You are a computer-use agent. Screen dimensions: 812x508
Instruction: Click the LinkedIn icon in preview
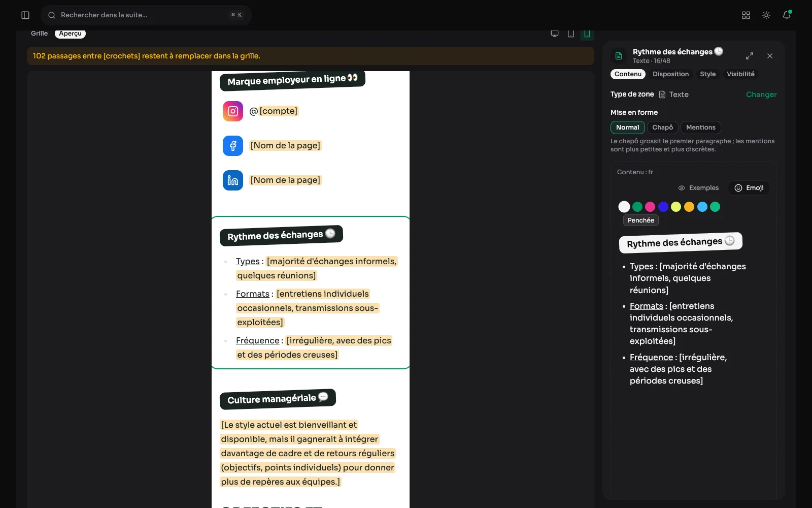(x=233, y=180)
